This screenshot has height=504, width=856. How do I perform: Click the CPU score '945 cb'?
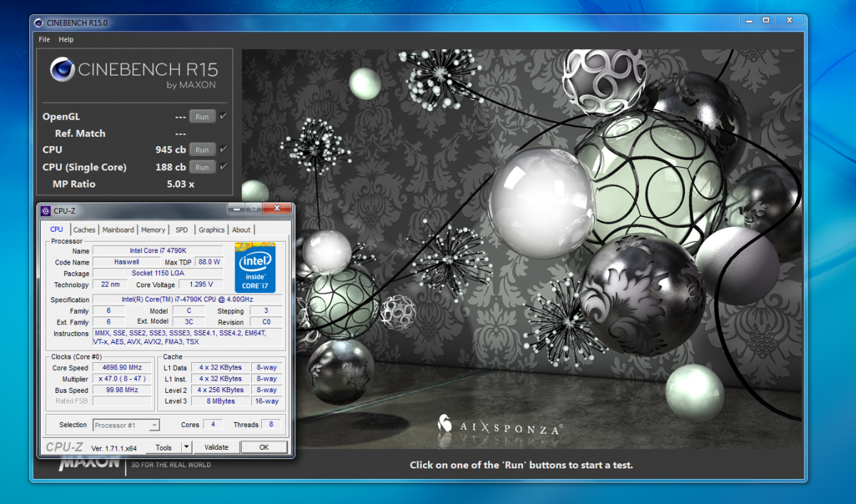(x=170, y=150)
